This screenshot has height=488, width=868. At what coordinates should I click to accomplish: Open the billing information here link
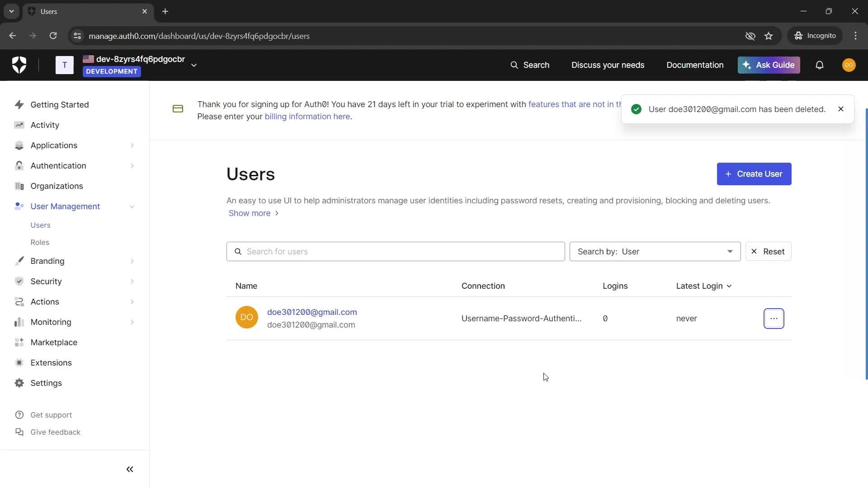point(307,117)
